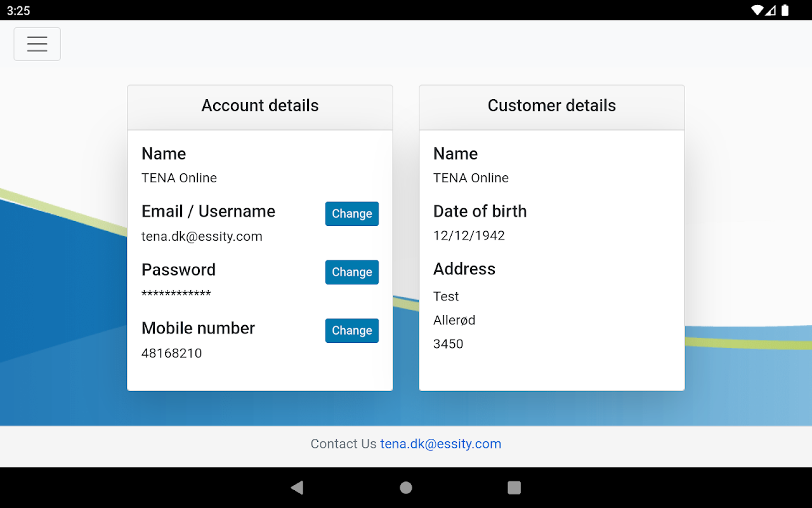812x508 pixels.
Task: Open the hamburger navigation menu
Action: tap(37, 44)
